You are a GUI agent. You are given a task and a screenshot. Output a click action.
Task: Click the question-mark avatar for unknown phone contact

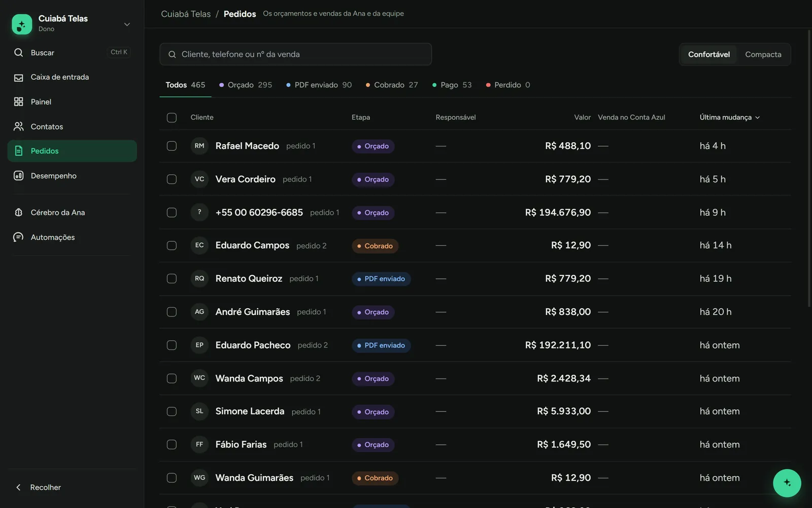[199, 212]
